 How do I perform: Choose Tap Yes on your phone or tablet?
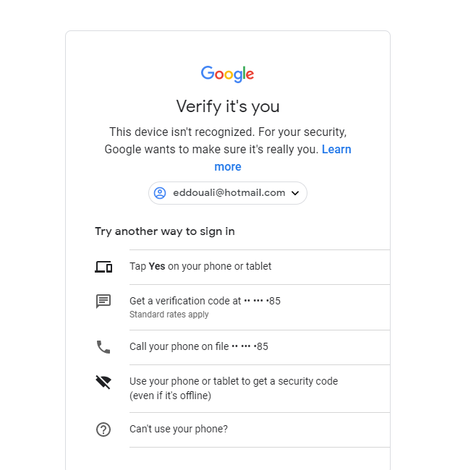(x=200, y=266)
